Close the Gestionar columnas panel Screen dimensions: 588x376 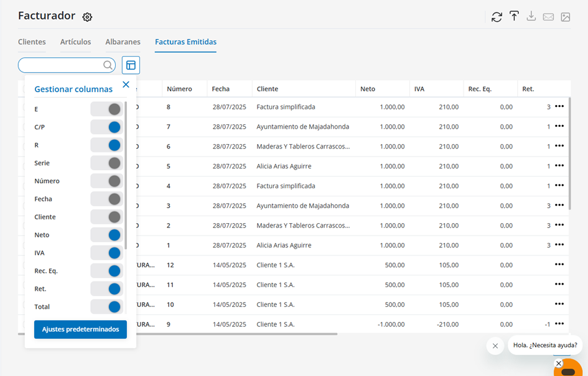126,85
